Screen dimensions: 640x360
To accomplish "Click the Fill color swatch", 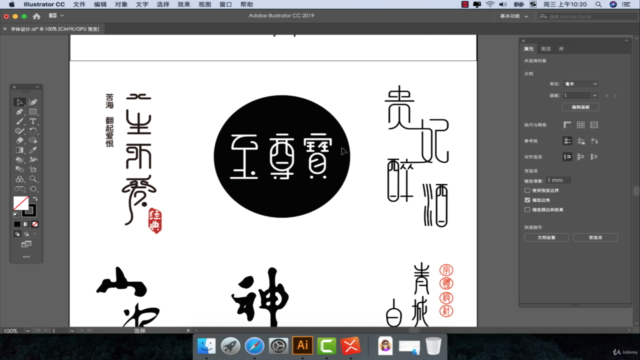I will pos(21,203).
